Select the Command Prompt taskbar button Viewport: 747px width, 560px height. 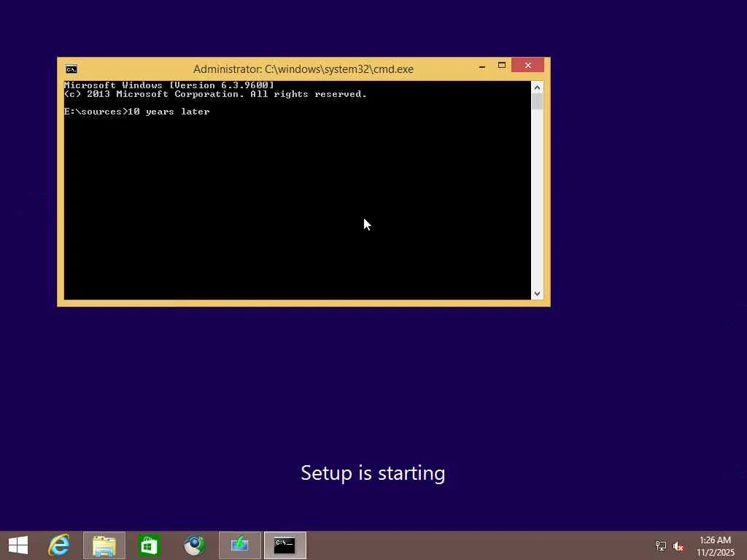coord(285,545)
